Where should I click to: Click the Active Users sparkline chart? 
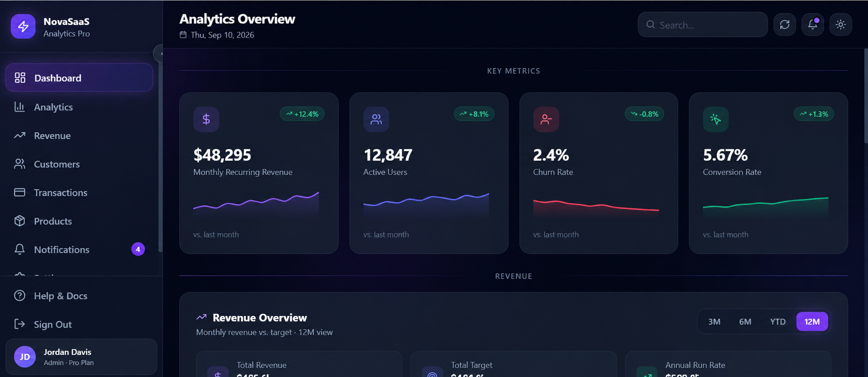point(426,205)
